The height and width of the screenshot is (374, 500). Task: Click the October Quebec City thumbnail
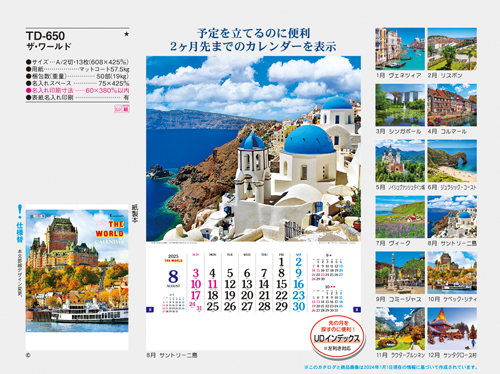[x=452, y=273]
